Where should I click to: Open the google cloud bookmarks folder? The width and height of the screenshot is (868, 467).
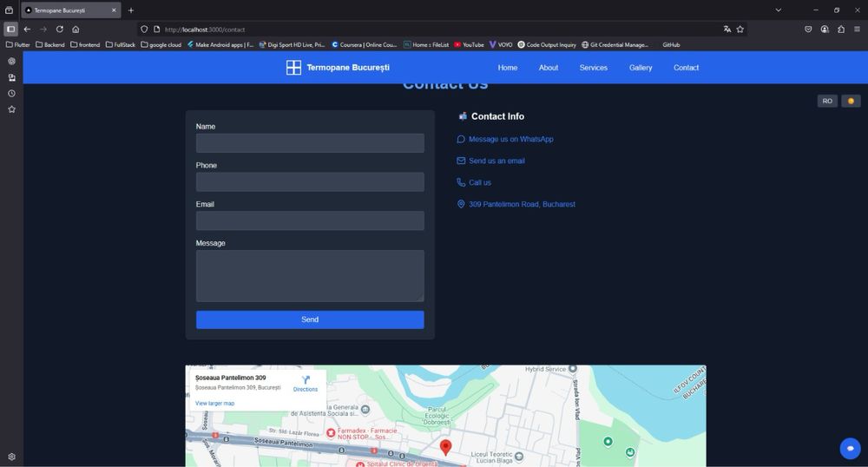click(161, 45)
